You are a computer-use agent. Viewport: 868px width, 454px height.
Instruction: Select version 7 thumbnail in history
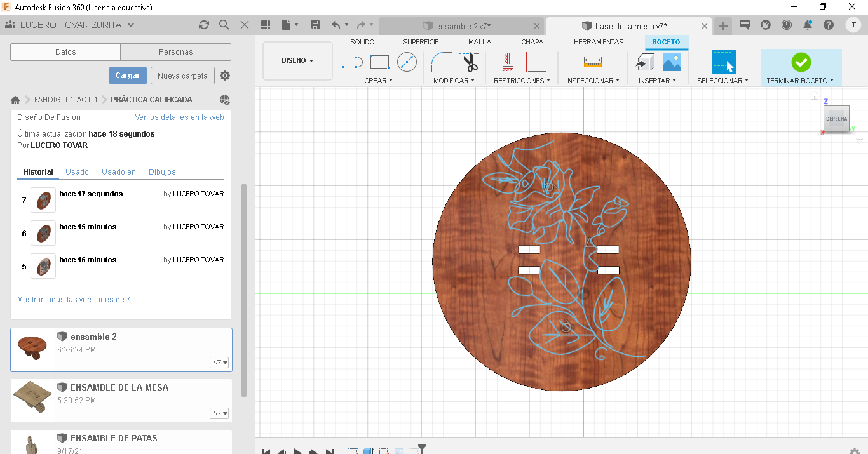(x=43, y=200)
